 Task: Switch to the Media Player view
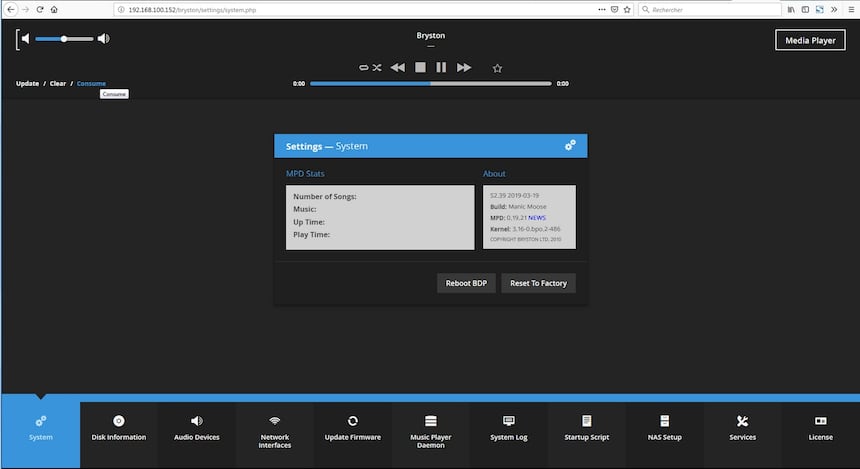point(810,40)
